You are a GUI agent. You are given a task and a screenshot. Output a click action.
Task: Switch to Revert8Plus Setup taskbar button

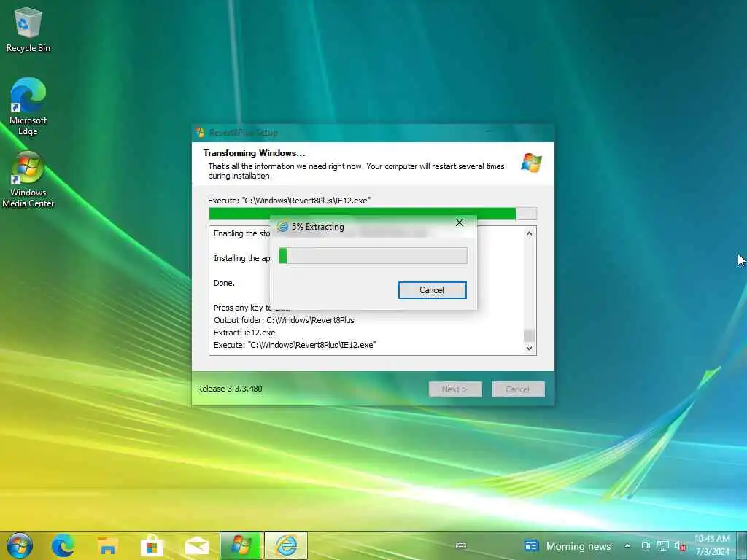pos(241,545)
